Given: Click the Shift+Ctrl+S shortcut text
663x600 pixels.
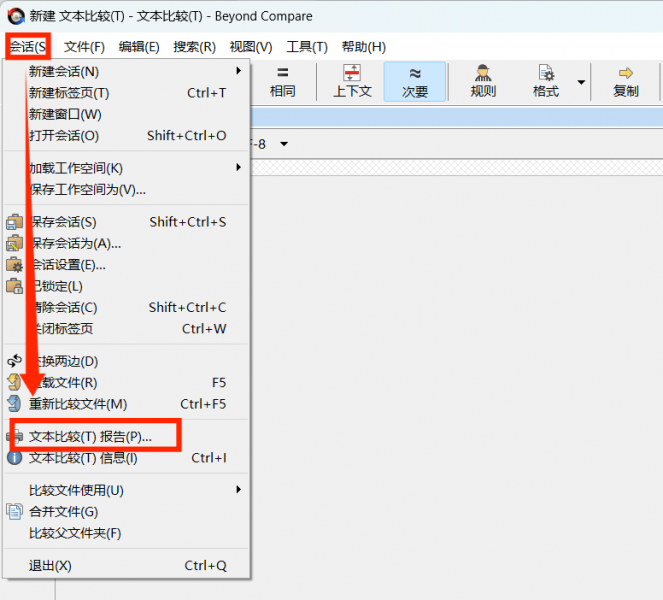Looking at the screenshot, I should [x=188, y=222].
